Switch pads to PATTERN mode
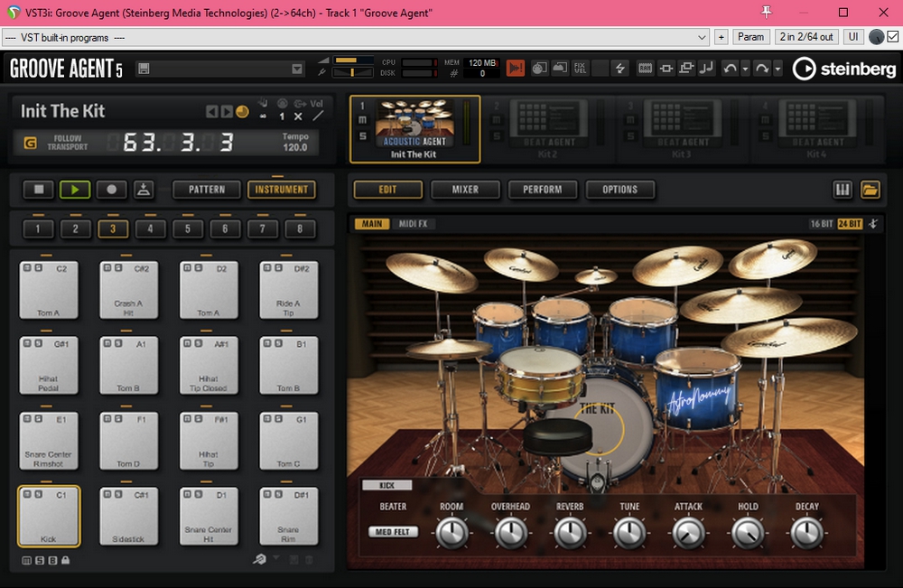The height and width of the screenshot is (588, 903). click(207, 190)
